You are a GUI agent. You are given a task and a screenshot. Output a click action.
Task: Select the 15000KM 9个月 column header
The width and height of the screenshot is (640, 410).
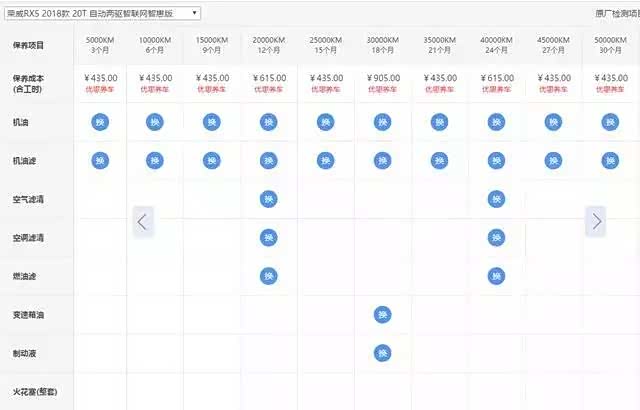click(212, 45)
